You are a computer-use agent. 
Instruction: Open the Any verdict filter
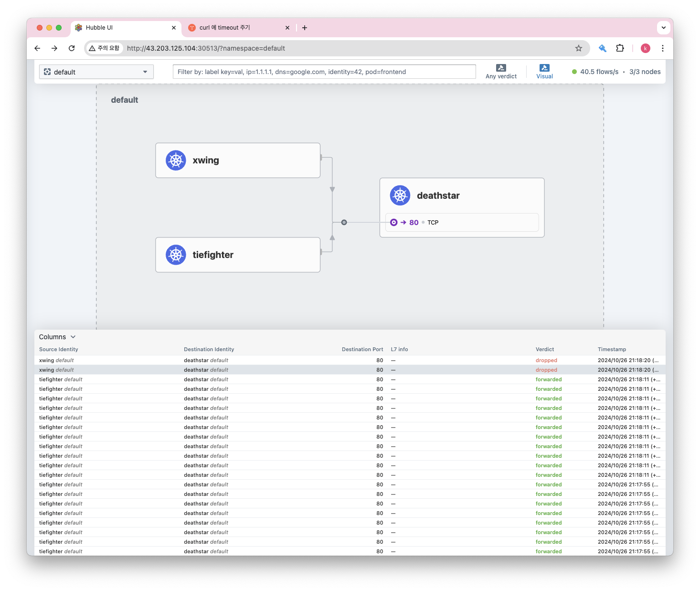[x=501, y=72]
